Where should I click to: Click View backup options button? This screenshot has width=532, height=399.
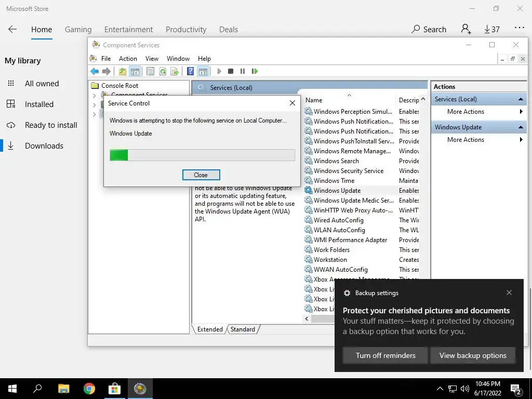[473, 355]
